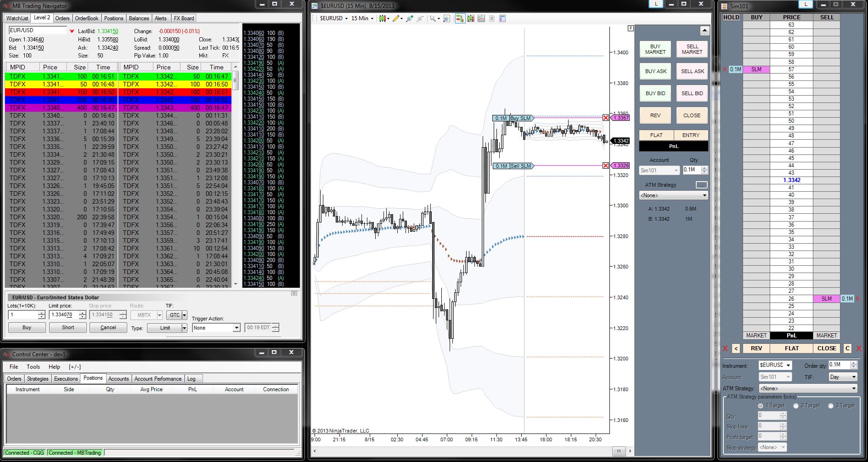
Task: Open the Indicators line chart icon
Action: point(481,18)
